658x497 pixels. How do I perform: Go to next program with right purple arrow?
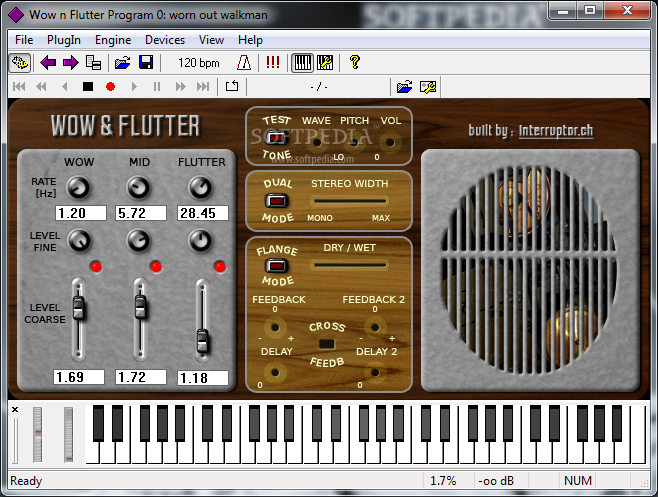[x=70, y=63]
